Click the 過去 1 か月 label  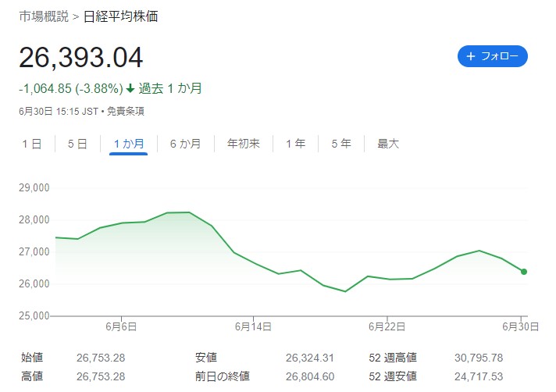[170, 88]
